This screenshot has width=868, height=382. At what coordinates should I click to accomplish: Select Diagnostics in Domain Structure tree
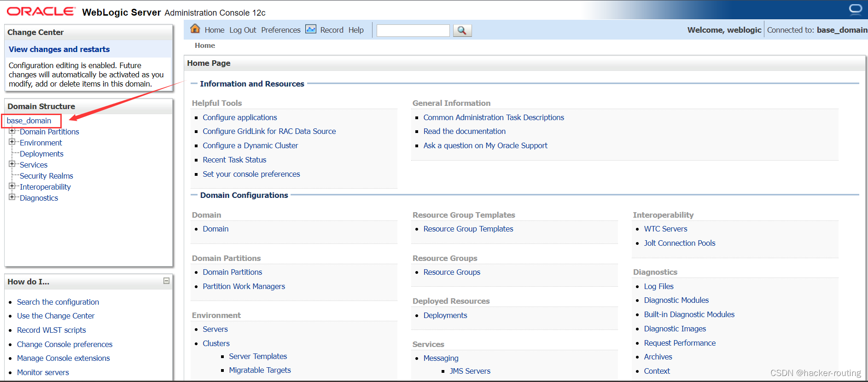point(39,198)
